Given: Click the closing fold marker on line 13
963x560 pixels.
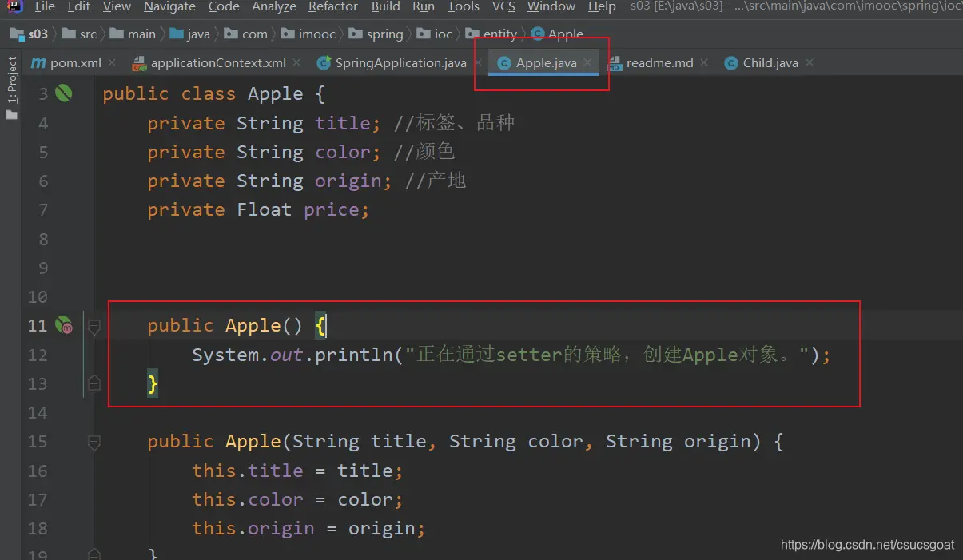Looking at the screenshot, I should tap(94, 384).
